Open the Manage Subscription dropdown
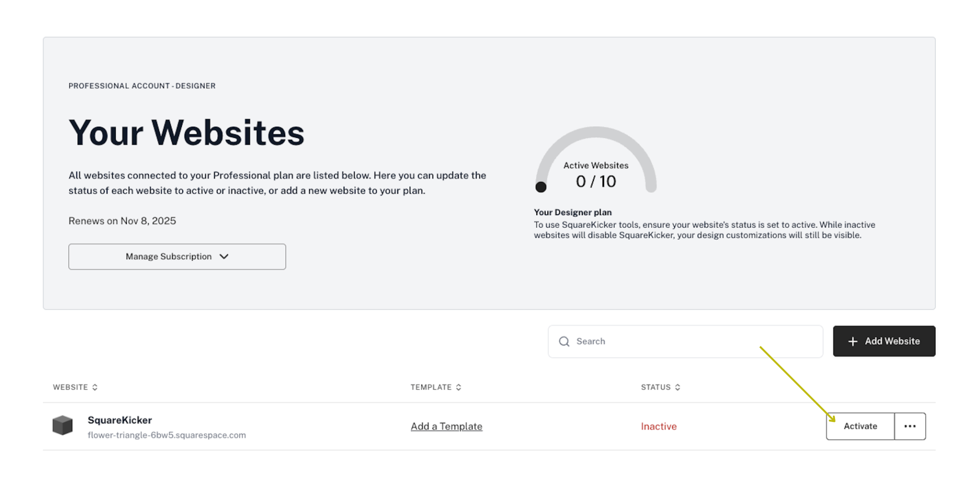 click(x=177, y=257)
